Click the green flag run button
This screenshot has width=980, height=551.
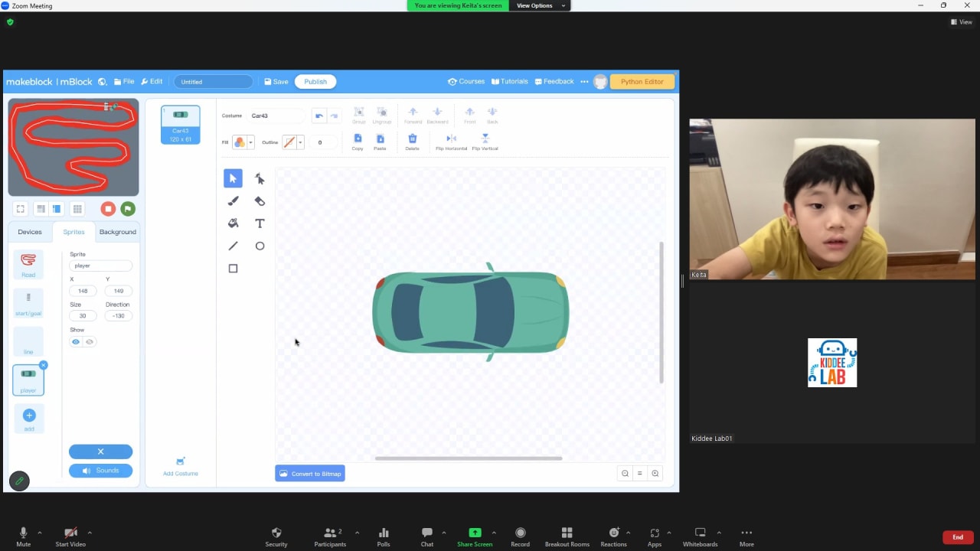[x=128, y=209]
